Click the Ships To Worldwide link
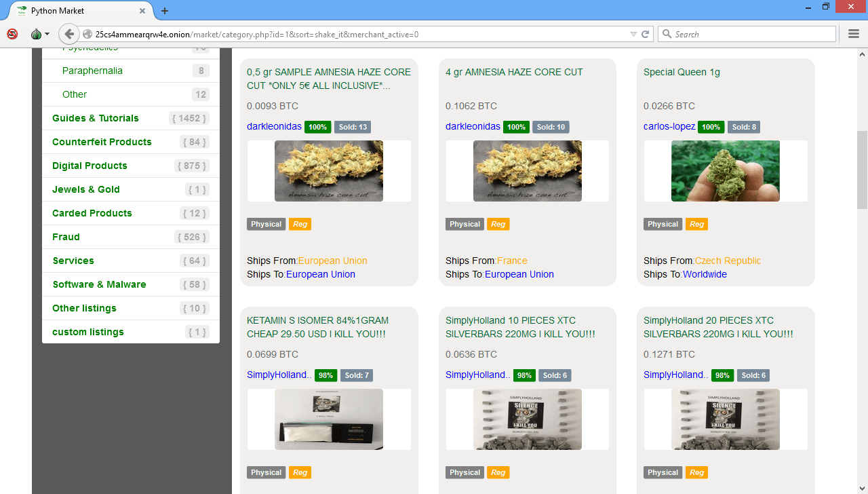 [705, 274]
